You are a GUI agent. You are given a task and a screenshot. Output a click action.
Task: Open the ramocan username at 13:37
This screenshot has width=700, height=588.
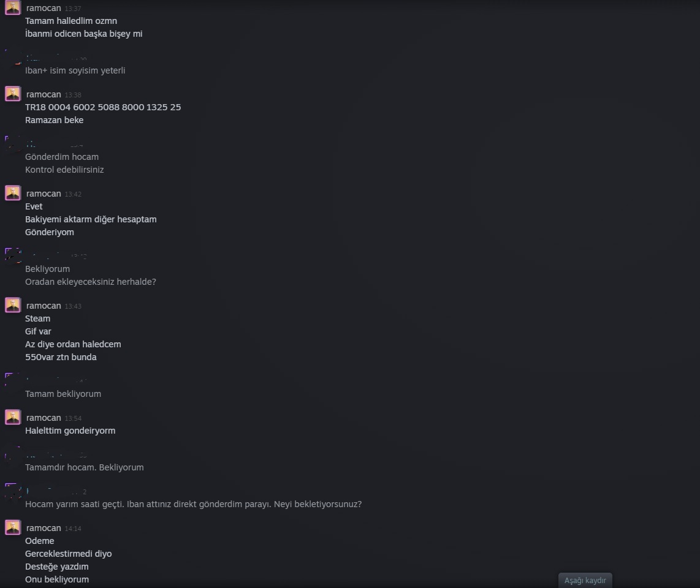pos(44,8)
